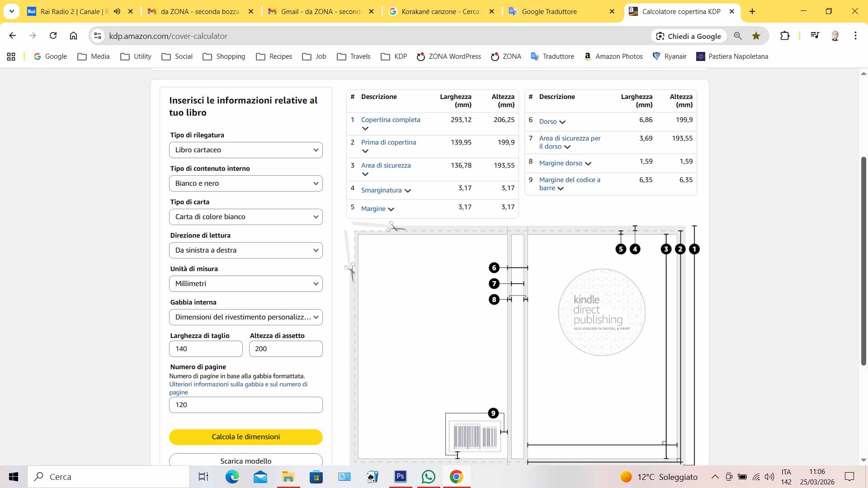Open the browser extensions puzzle icon
The width and height of the screenshot is (868, 488).
tap(785, 36)
